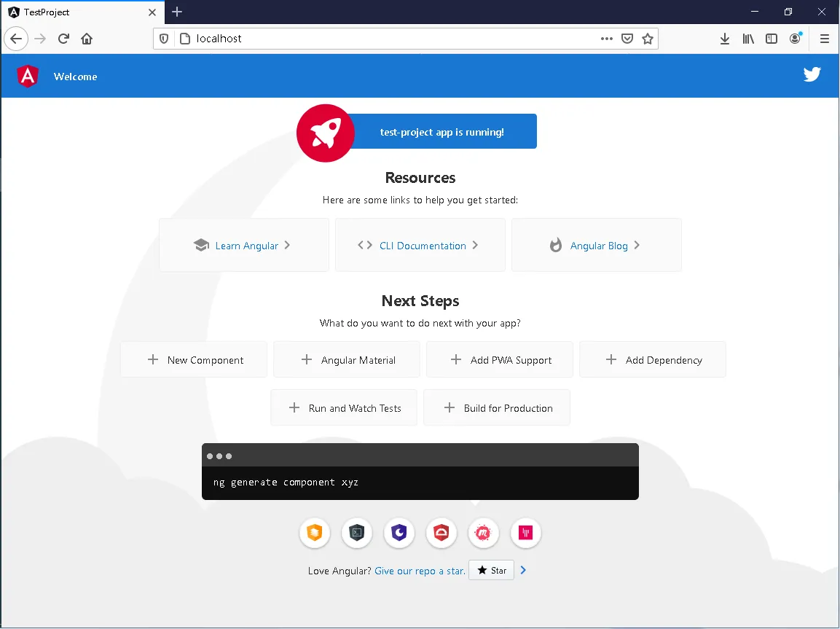Go back with browser back arrow
The width and height of the screenshot is (840, 629).
coord(16,39)
